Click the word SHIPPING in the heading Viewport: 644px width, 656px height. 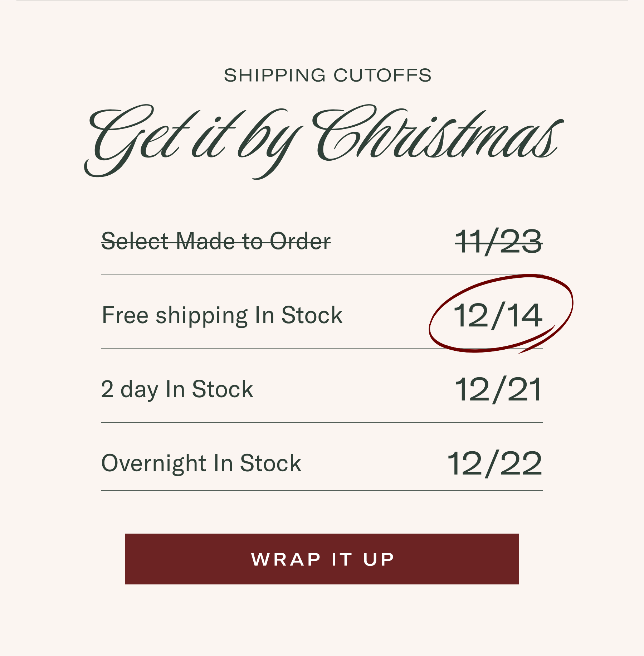(275, 76)
